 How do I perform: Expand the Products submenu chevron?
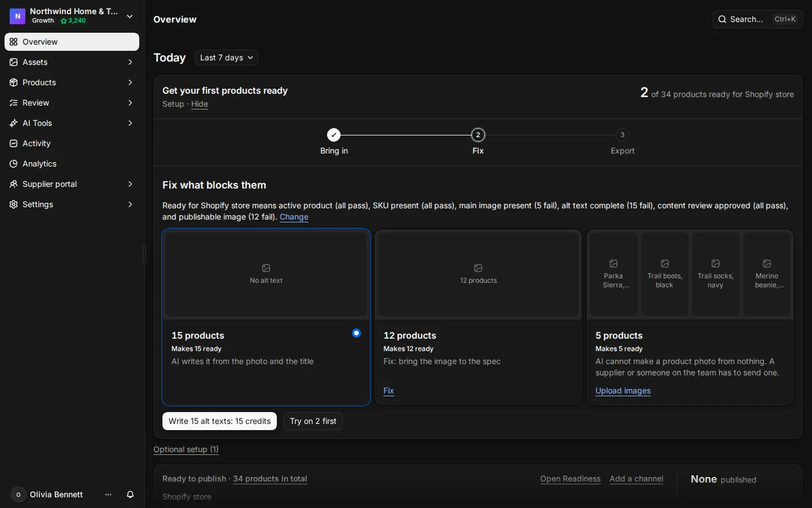coord(130,82)
